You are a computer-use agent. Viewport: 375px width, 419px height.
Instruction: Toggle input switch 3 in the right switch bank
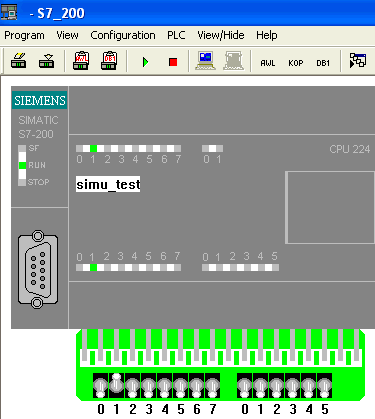pos(293,386)
